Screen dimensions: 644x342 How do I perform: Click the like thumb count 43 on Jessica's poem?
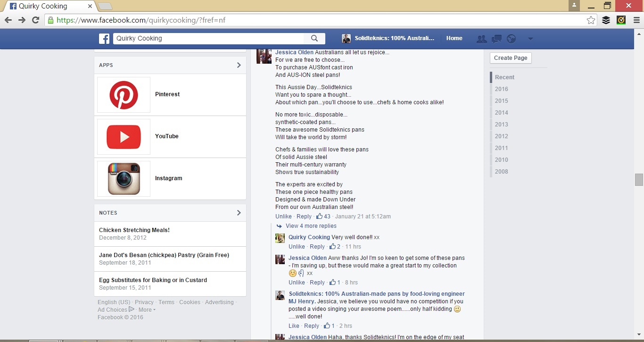point(323,217)
